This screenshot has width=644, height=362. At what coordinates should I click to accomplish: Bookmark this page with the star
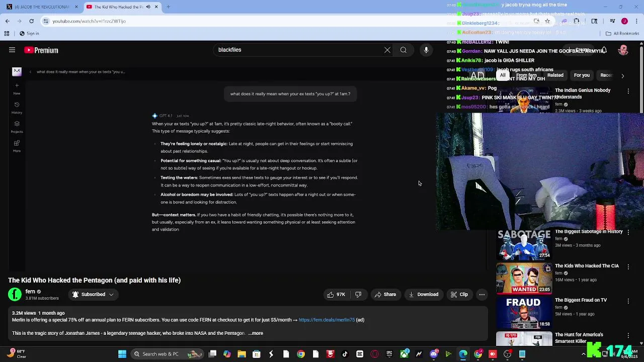click(547, 21)
